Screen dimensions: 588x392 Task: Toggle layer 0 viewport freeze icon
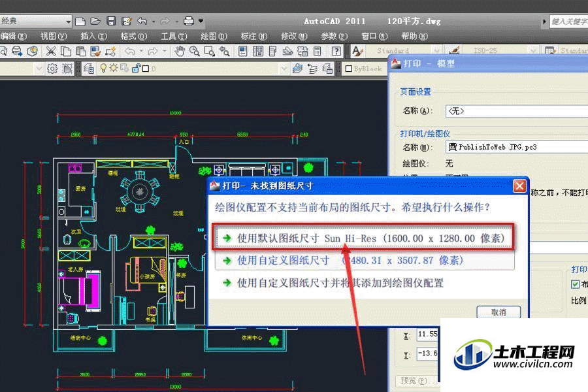click(125, 68)
